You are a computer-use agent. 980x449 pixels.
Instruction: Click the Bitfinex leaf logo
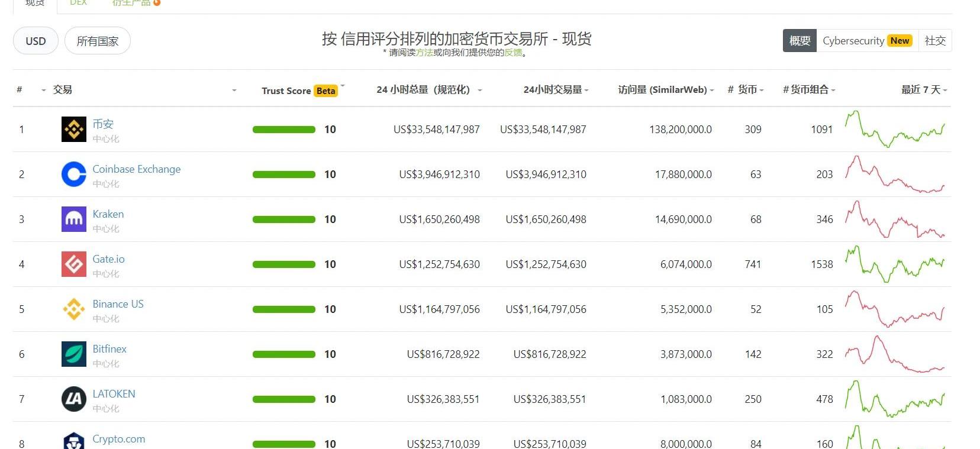click(74, 354)
